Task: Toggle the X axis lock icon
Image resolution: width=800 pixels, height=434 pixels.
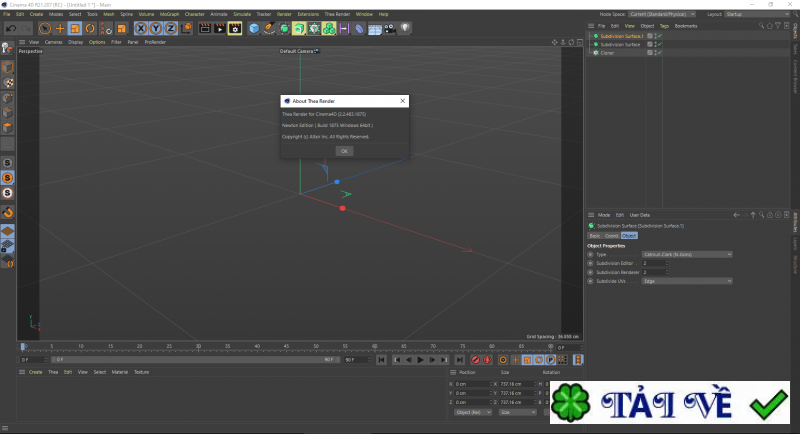Action: (x=141, y=28)
